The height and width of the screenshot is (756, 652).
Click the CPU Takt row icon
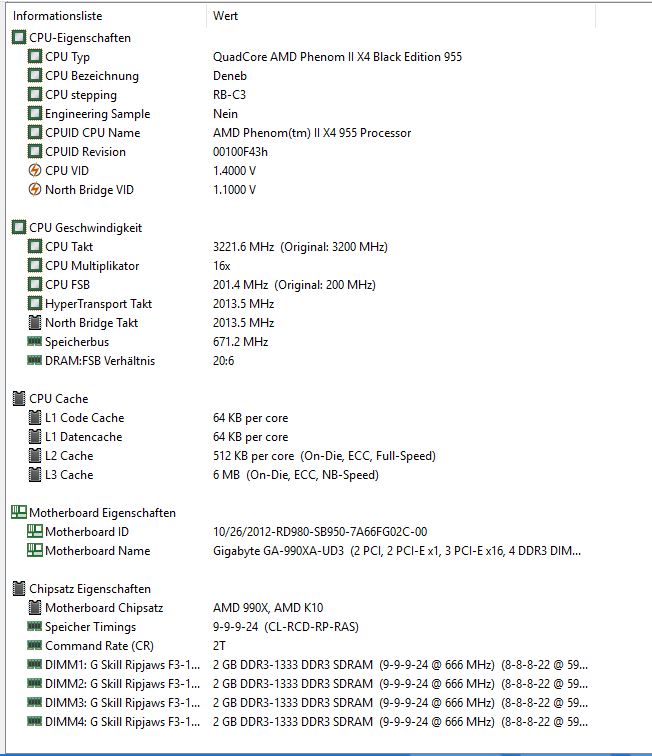35,246
